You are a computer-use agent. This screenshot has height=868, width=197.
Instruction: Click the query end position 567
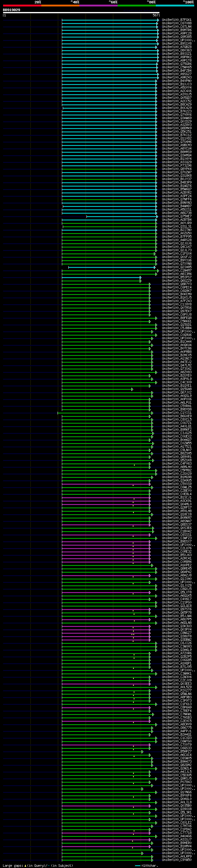[155, 15]
